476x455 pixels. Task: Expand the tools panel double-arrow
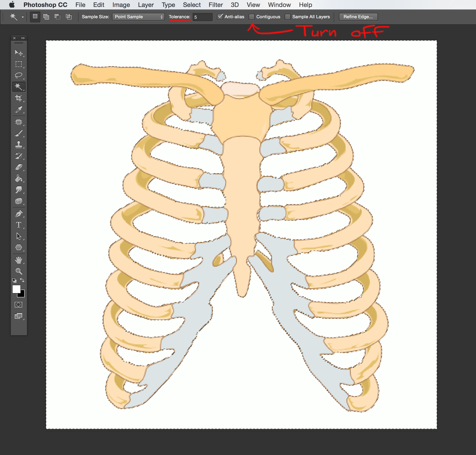click(23, 38)
